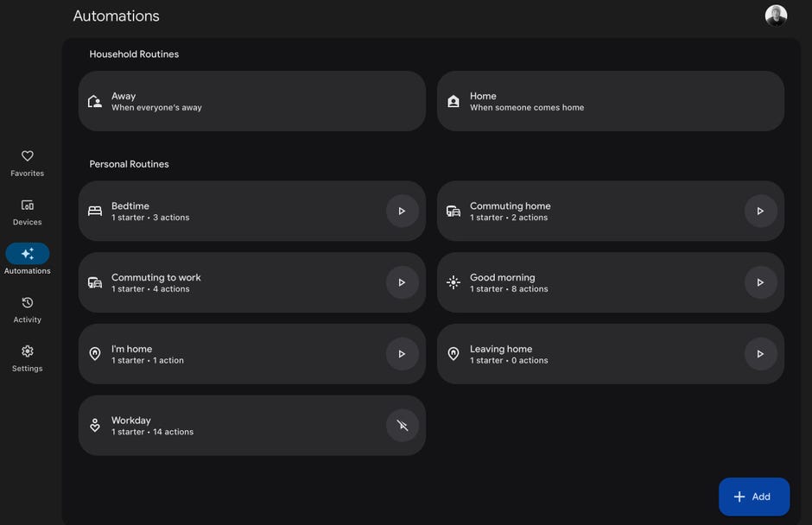Click Workday's disabled run icon

402,426
